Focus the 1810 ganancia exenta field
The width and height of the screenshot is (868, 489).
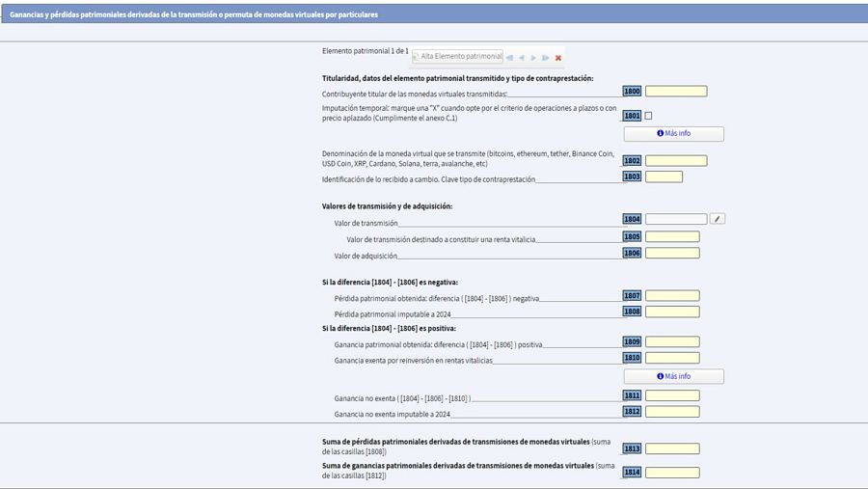(672, 358)
